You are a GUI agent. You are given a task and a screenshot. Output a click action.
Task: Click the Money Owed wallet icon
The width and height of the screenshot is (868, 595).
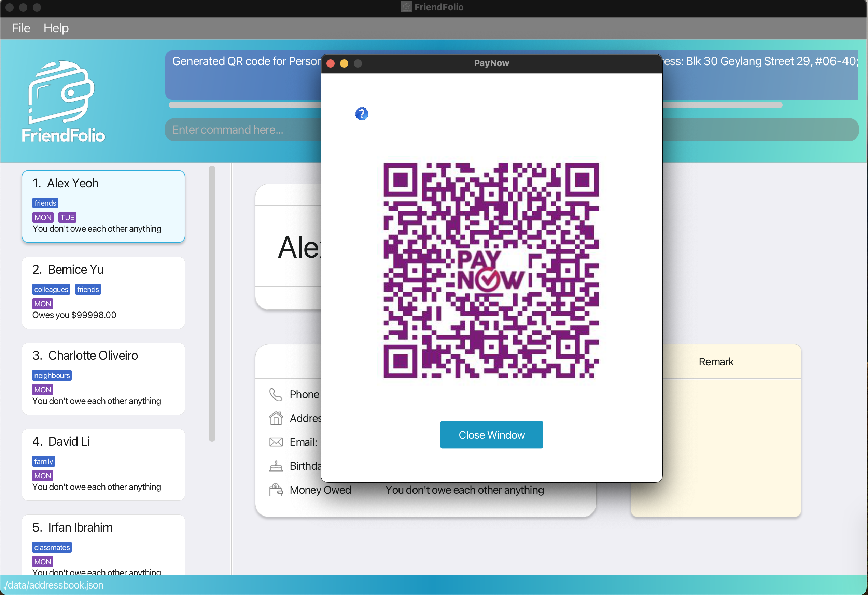pyautogui.click(x=276, y=490)
